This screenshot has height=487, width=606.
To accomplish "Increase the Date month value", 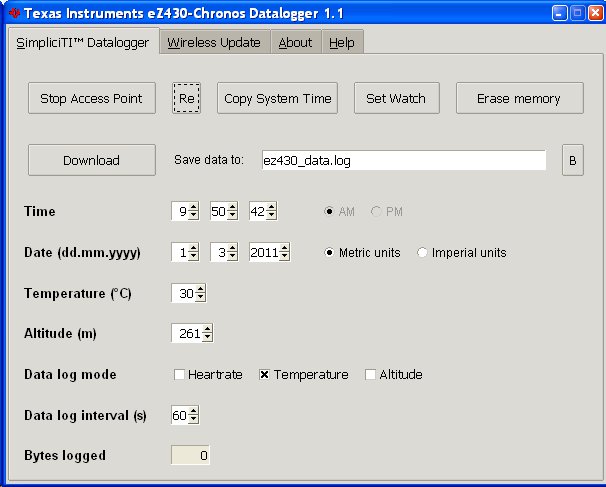I will point(232,248).
